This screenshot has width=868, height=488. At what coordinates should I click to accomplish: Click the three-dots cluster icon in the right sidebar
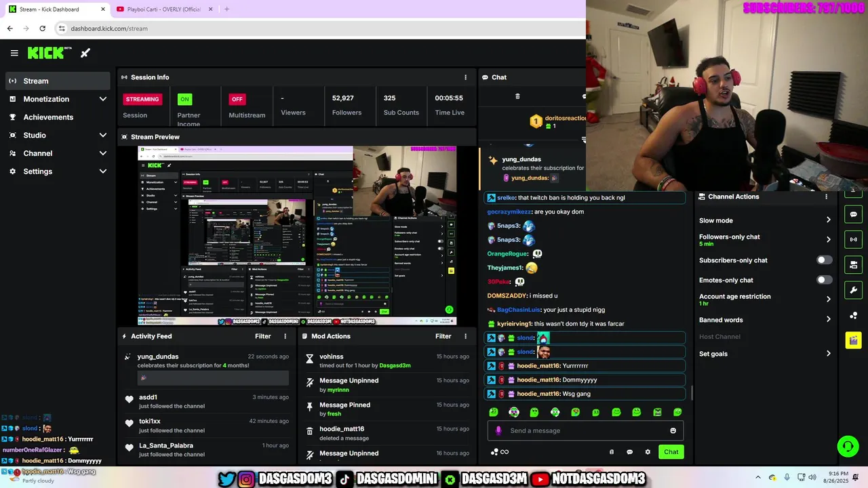click(853, 315)
